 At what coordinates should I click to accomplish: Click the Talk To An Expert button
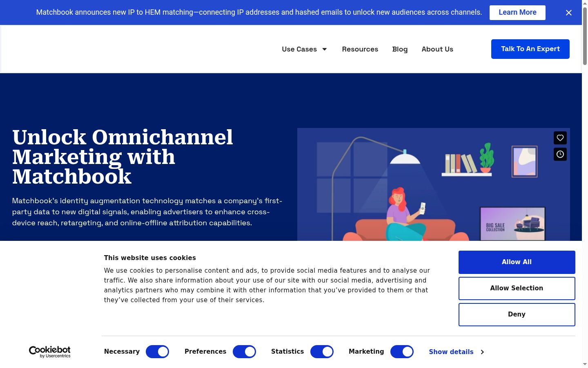(530, 49)
